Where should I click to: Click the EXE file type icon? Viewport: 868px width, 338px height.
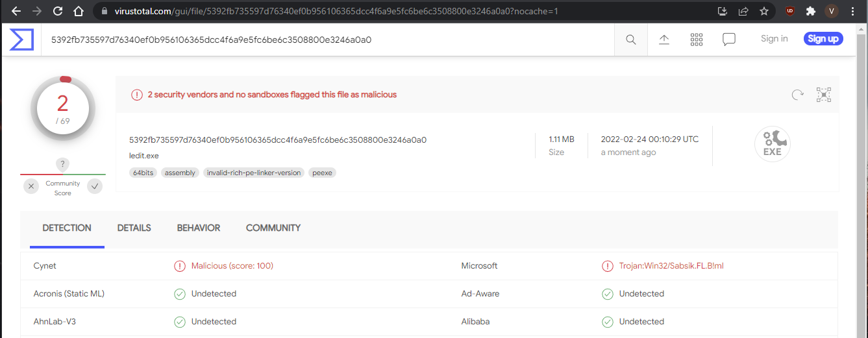pyautogui.click(x=772, y=144)
